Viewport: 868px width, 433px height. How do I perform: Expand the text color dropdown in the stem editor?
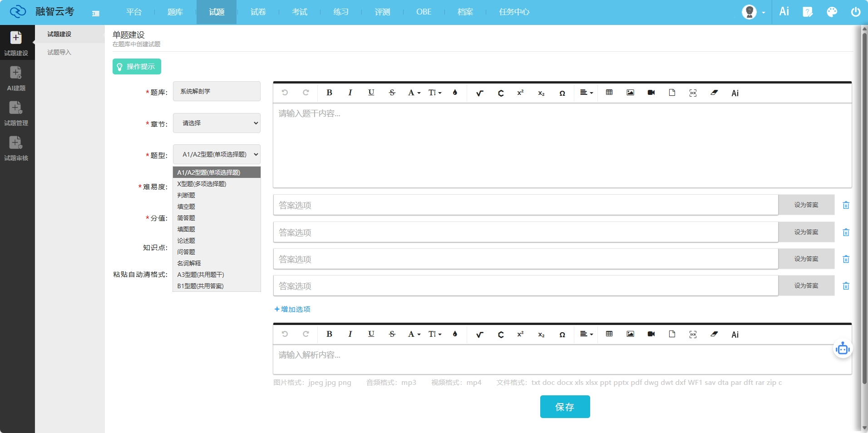point(414,93)
